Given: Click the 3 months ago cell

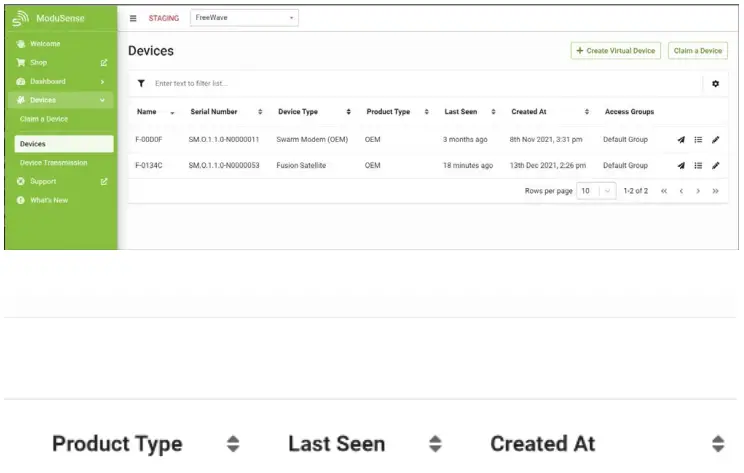Looking at the screenshot, I should [x=465, y=139].
